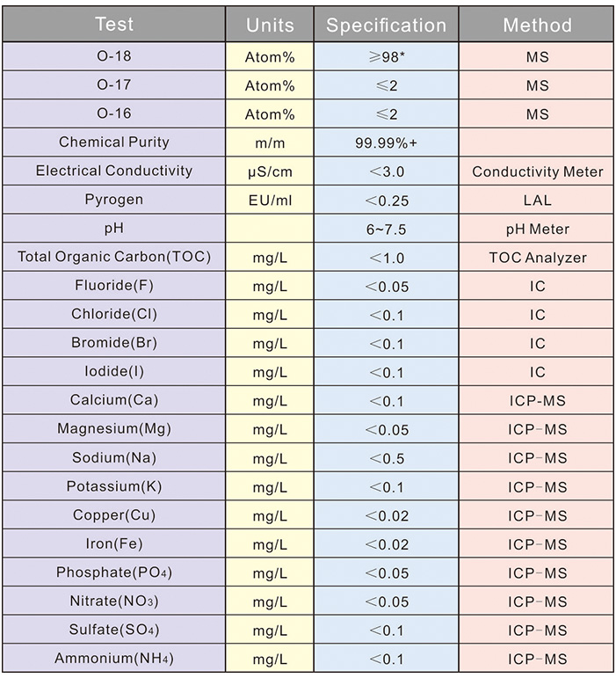Select the Conductivity Meter method cell

tap(537, 171)
